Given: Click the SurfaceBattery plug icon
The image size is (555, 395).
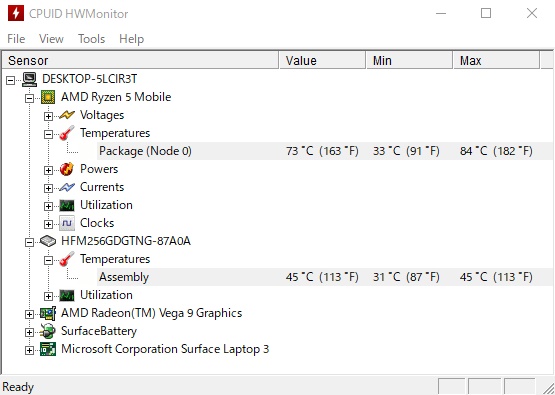Looking at the screenshot, I should point(48,331).
